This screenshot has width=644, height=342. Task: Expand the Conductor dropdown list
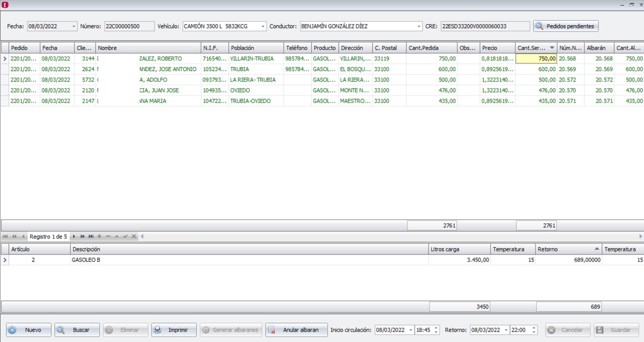419,26
